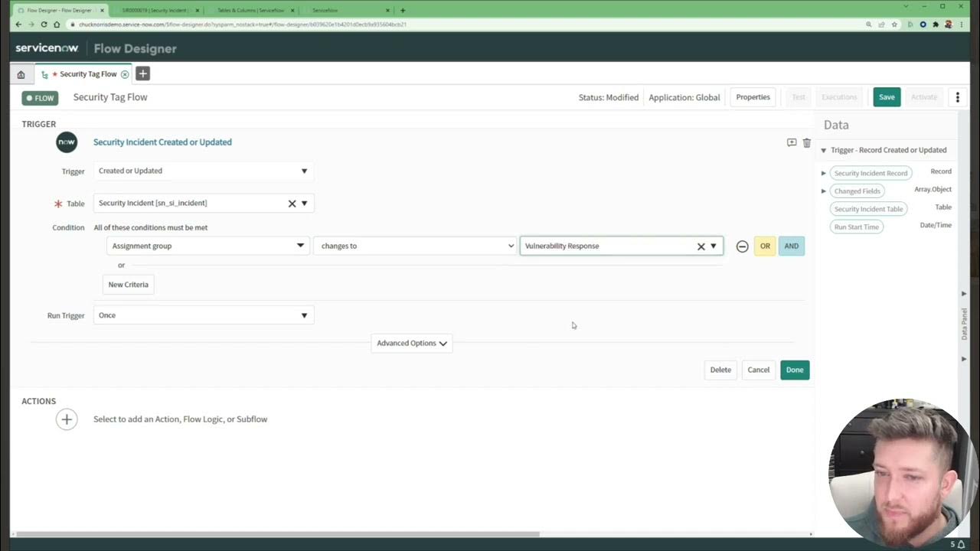Click the ServiceNow logo
Image resolution: width=980 pixels, height=551 pixels.
coord(47,48)
